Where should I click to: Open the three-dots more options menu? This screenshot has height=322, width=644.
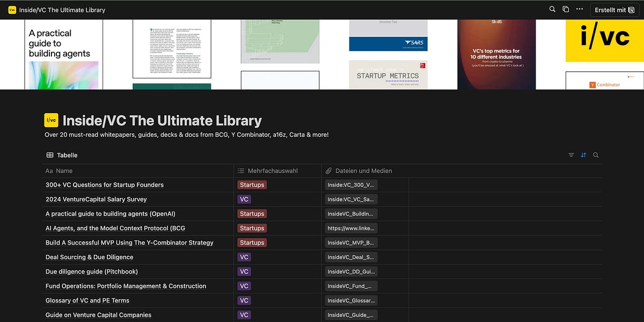[579, 10]
